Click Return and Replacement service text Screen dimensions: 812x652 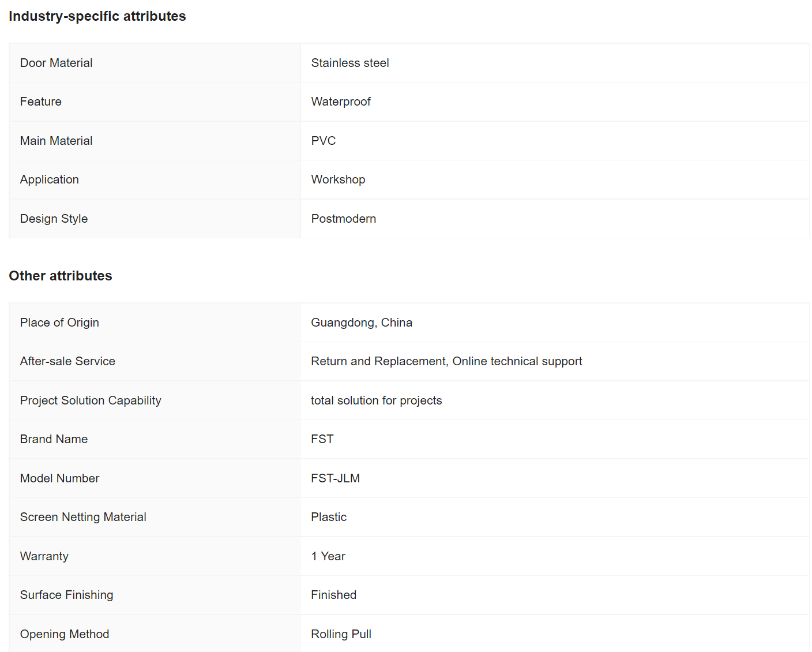click(379, 361)
